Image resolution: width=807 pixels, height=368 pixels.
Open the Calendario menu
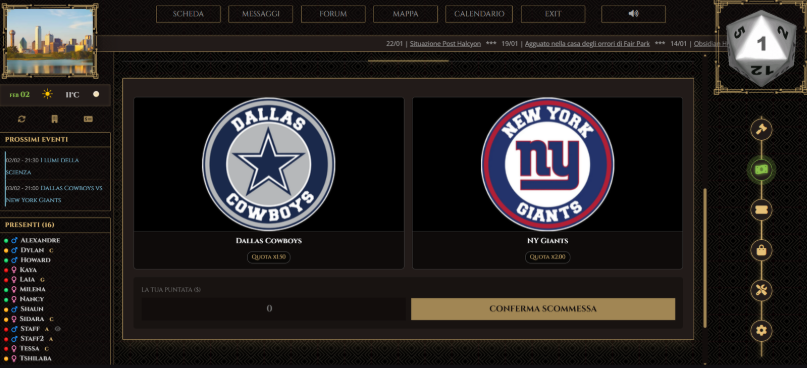pos(479,14)
